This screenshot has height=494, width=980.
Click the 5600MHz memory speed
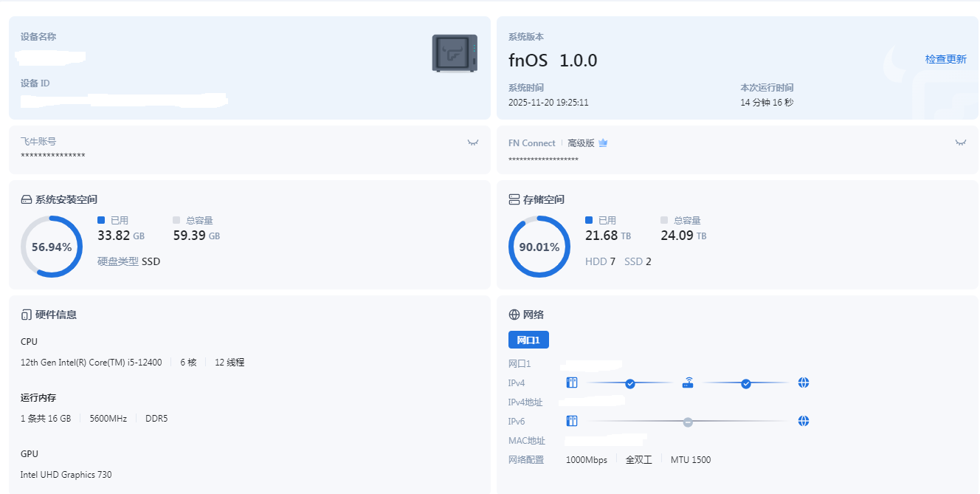(108, 419)
